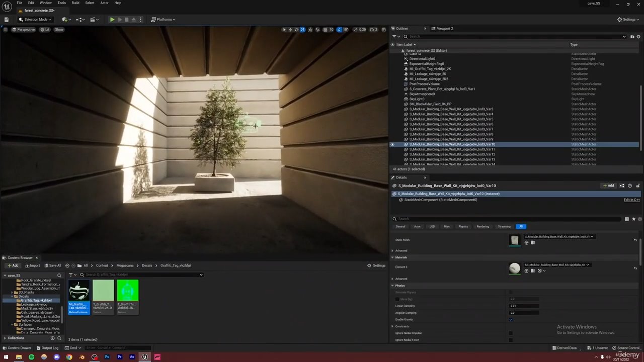Open the Element 0 material dropdown
Image resolution: width=644 pixels, height=362 pixels.
557,265
